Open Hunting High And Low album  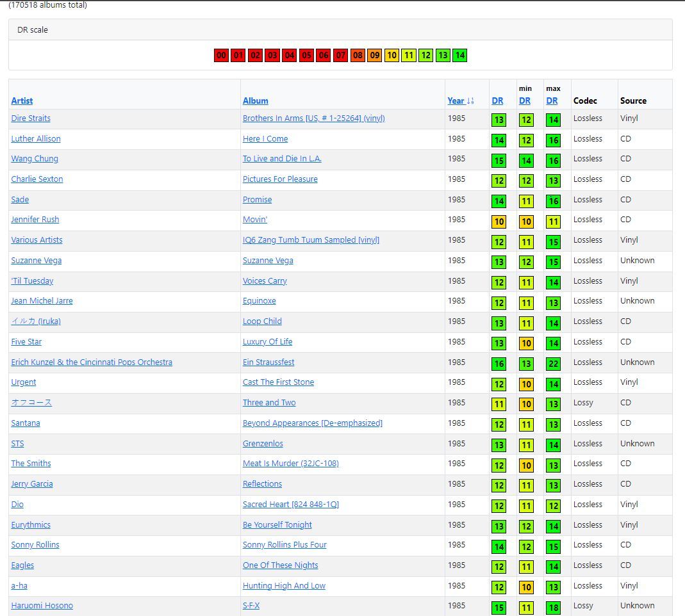[x=284, y=585]
